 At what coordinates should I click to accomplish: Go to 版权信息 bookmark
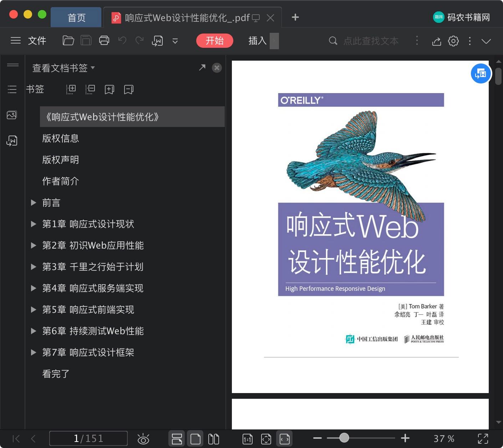61,138
